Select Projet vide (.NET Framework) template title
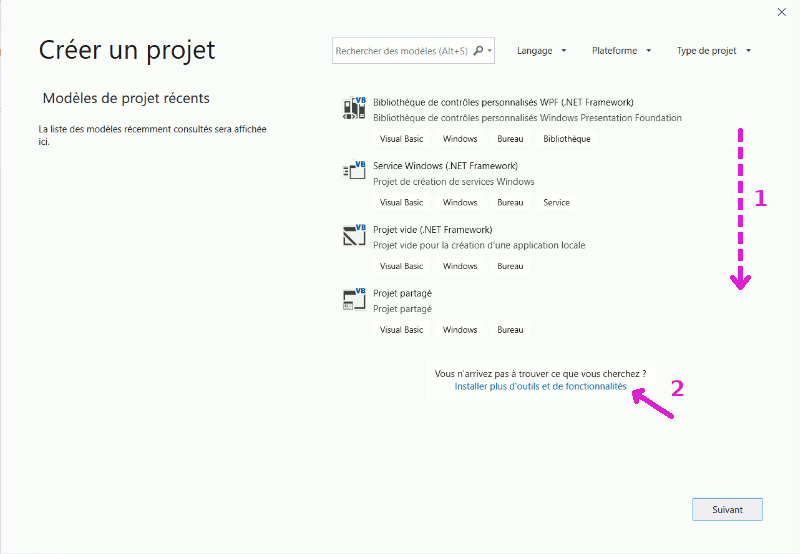Screen dimensions: 800x554 pos(433,230)
